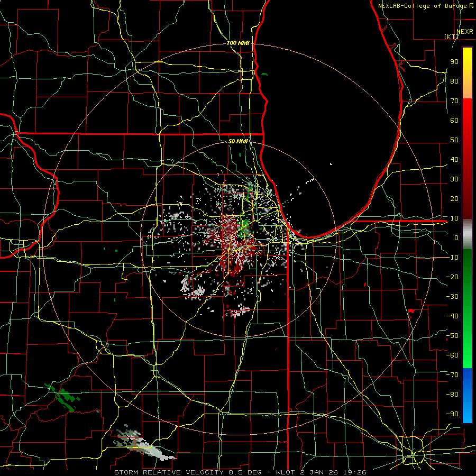Click the '50' value on velocity scale
Viewport: 476px width, 476px height.
pyautogui.click(x=454, y=140)
